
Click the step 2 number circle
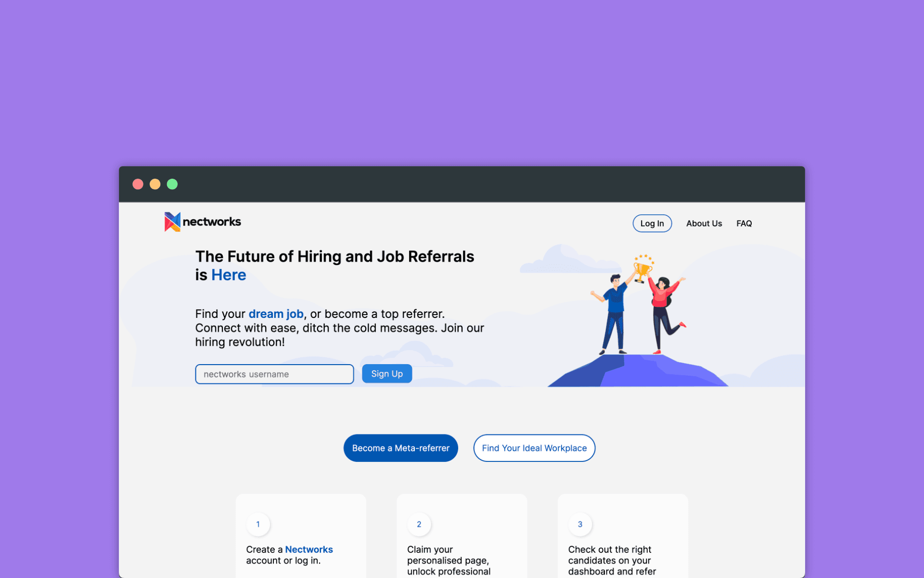tap(419, 524)
